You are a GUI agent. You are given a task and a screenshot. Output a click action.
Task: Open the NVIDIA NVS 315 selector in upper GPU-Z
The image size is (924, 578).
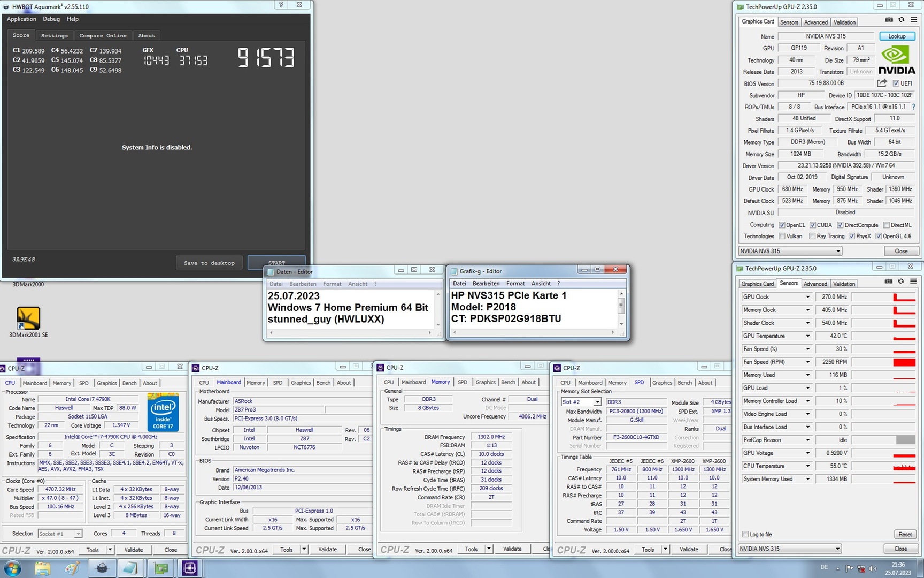pyautogui.click(x=790, y=251)
